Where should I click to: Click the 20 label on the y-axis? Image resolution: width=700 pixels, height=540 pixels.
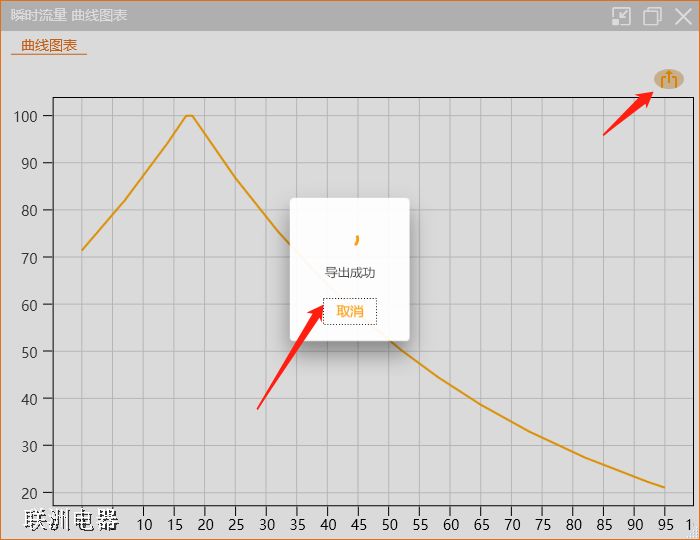29,493
